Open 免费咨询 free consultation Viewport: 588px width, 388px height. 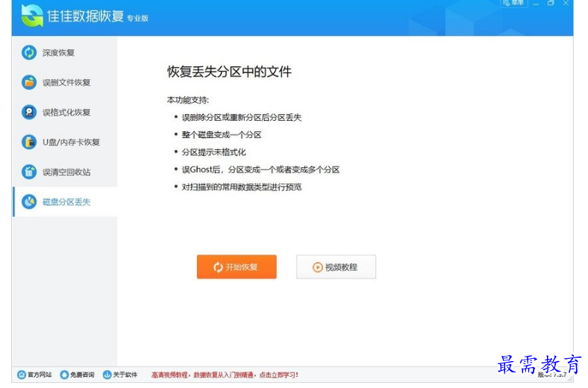[x=78, y=375]
